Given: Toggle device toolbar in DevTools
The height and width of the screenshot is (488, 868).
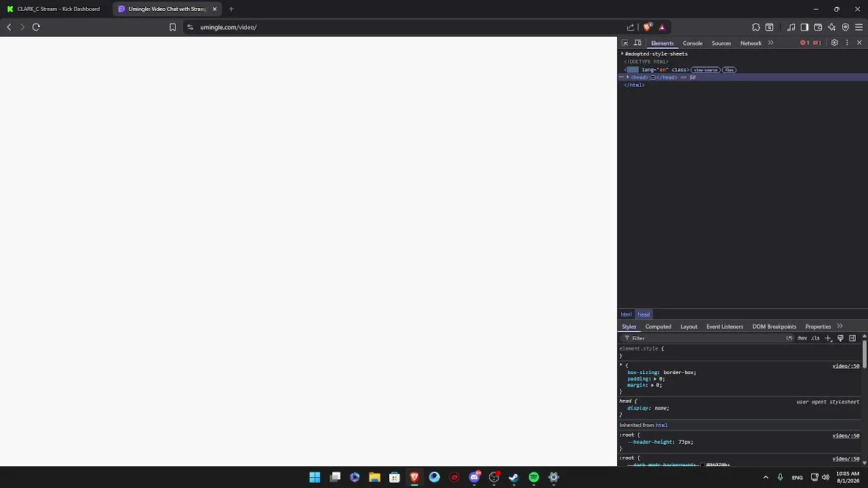Looking at the screenshot, I should pos(637,43).
